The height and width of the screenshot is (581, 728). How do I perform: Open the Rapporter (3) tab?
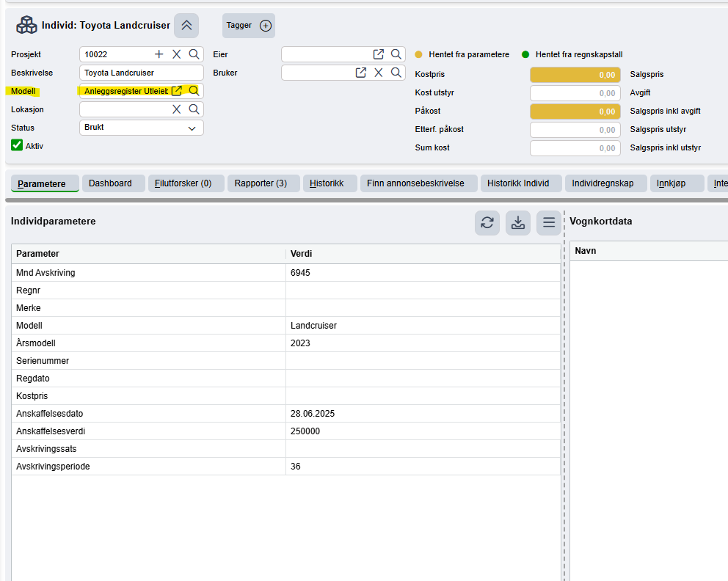(263, 183)
